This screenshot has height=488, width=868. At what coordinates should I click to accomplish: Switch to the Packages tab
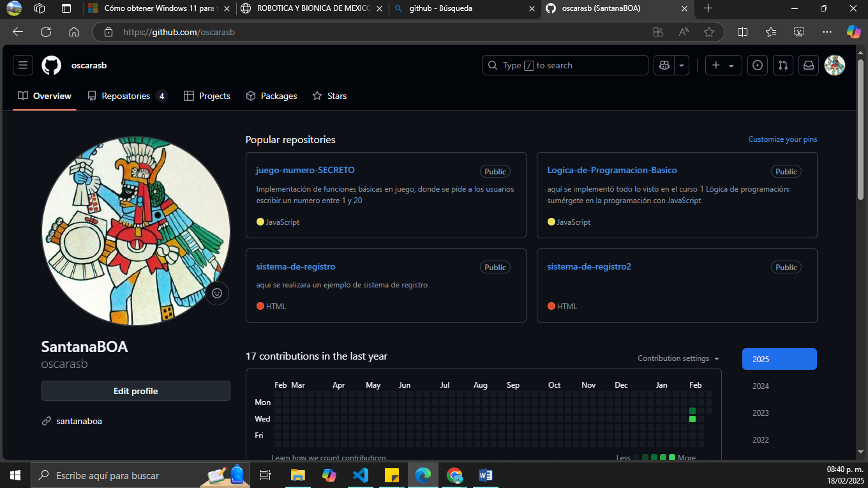click(271, 96)
